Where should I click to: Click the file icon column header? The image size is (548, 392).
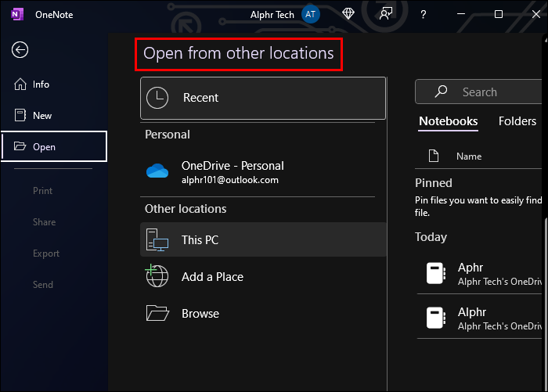[434, 156]
